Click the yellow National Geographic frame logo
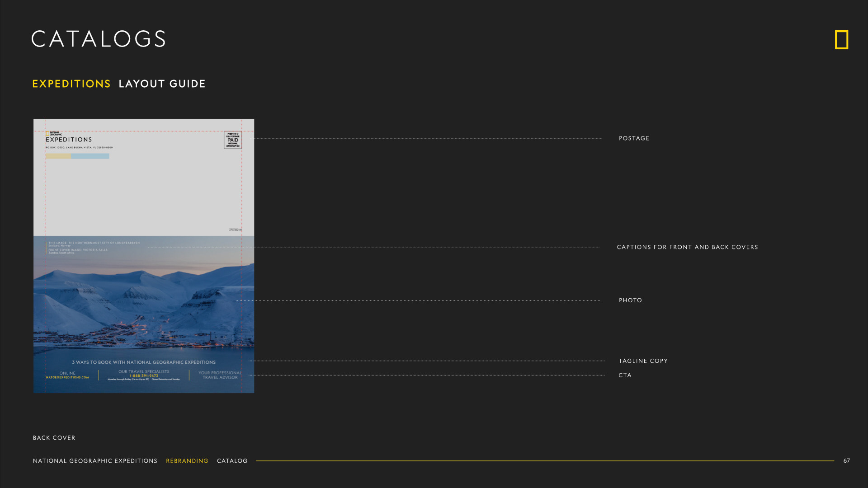The image size is (868, 488). 841,40
